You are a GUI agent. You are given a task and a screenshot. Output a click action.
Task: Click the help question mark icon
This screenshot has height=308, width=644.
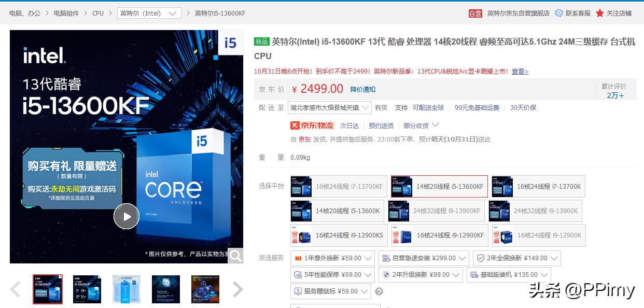pyautogui.click(x=379, y=291)
